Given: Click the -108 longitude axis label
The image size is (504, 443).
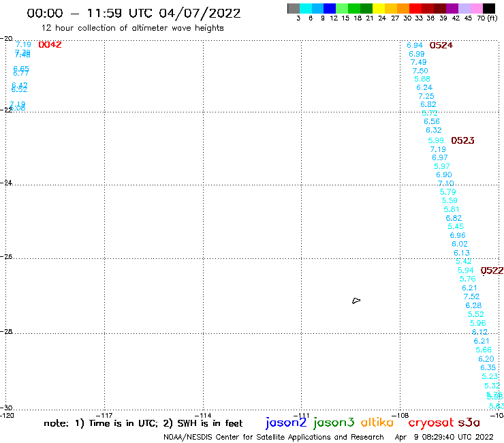Looking at the screenshot, I should (400, 416).
